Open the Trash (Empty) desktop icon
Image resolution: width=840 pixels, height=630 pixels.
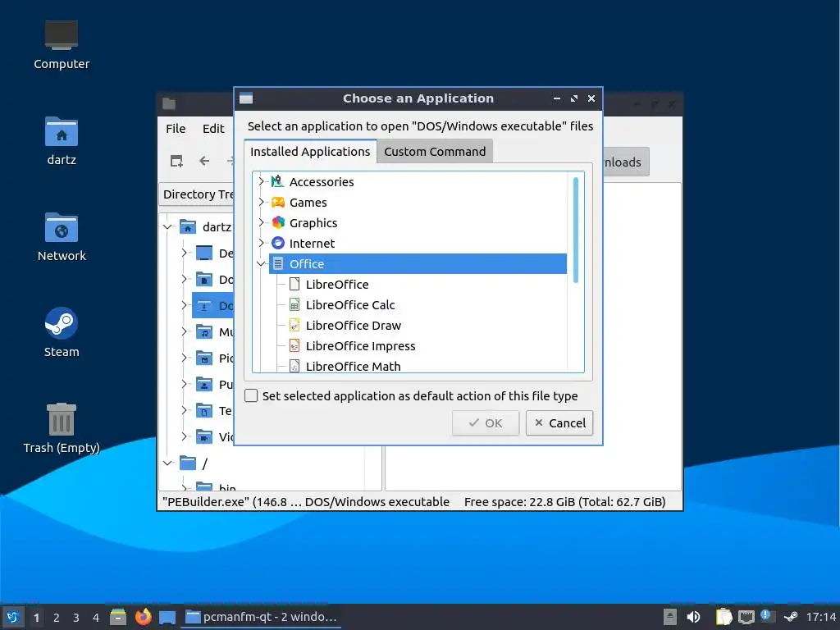pos(61,428)
